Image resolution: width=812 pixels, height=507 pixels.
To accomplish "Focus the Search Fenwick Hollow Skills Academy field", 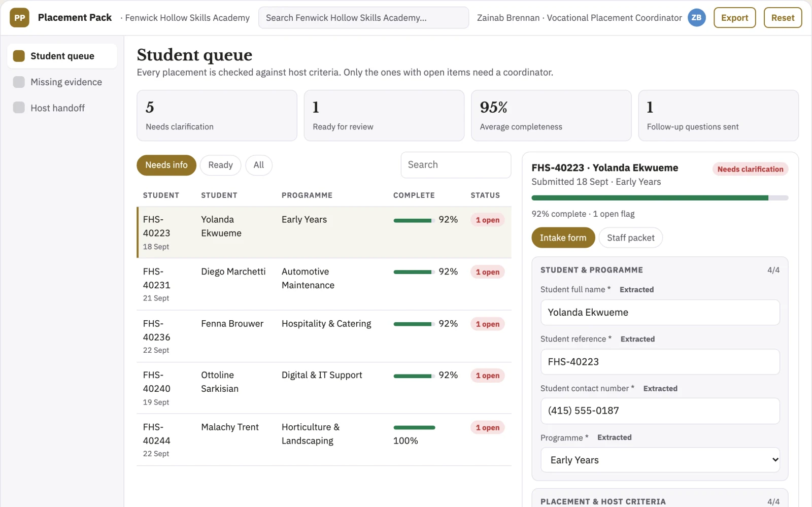I will pos(363,18).
